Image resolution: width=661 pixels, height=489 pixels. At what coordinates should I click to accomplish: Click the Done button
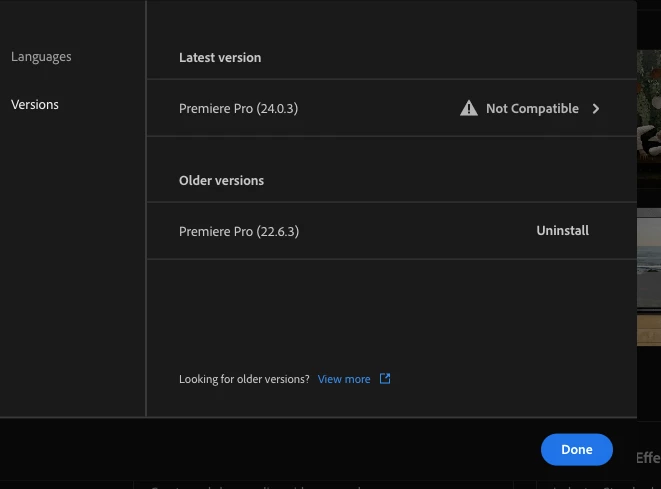[577, 449]
